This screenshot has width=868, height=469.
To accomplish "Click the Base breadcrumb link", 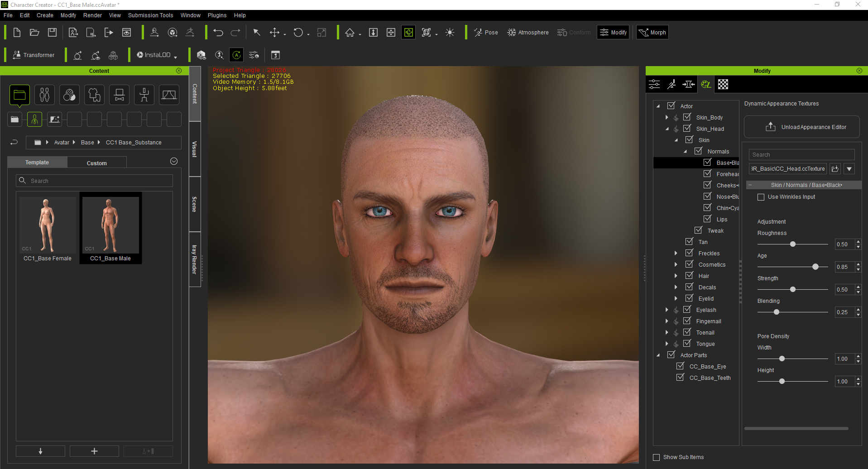I will [87, 143].
